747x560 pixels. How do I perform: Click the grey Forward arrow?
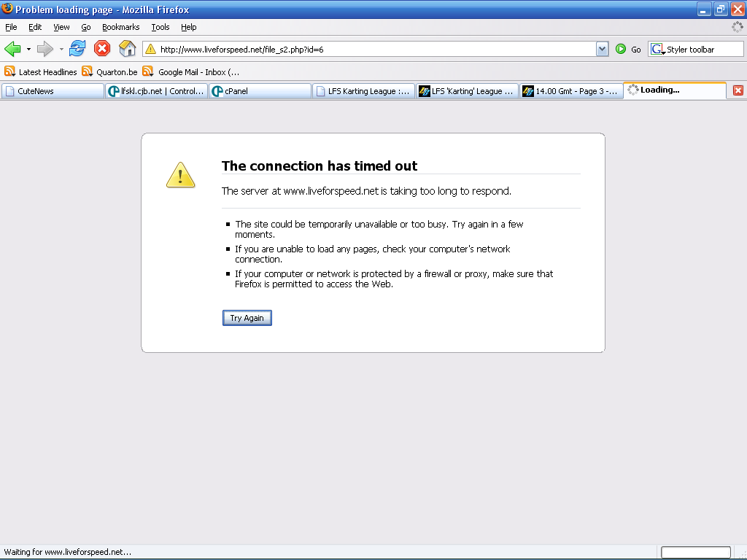45,49
